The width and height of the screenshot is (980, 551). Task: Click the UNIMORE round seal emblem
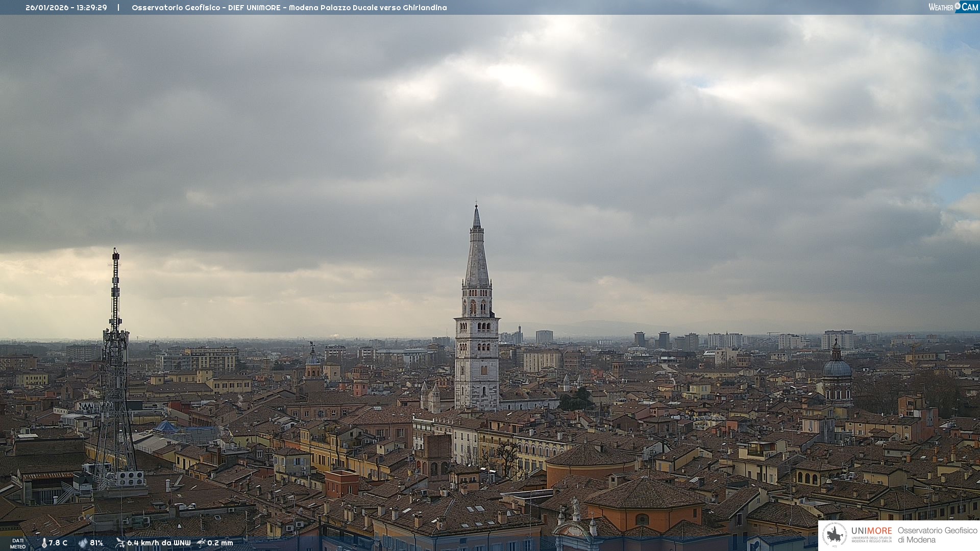(835, 535)
